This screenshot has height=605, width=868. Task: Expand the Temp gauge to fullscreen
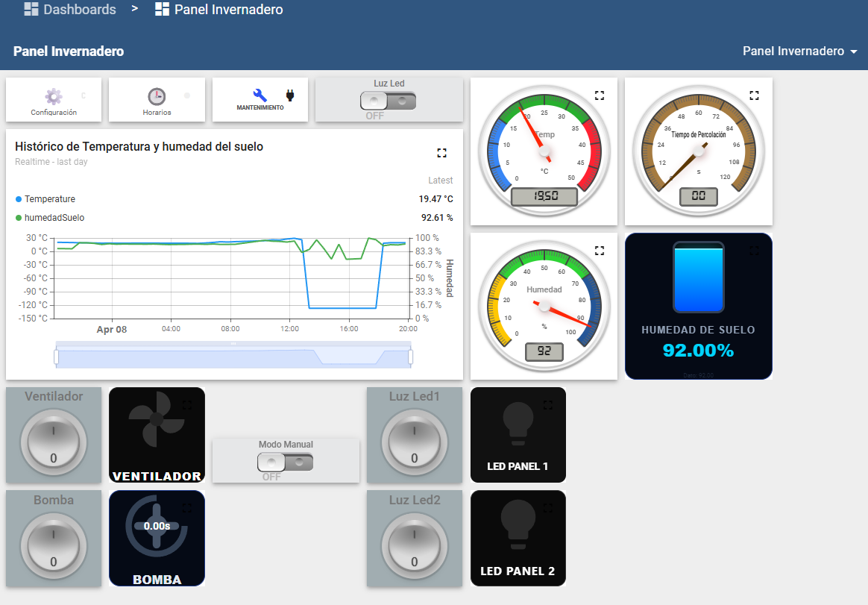(x=599, y=95)
